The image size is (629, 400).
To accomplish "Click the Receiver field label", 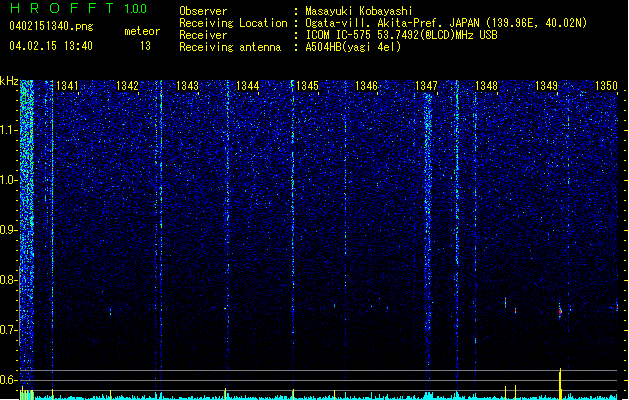I will pyautogui.click(x=203, y=35).
